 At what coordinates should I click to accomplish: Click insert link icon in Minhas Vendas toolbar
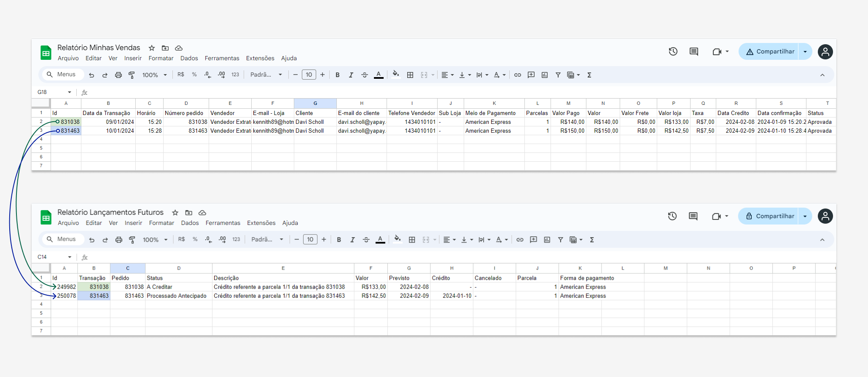[518, 75]
